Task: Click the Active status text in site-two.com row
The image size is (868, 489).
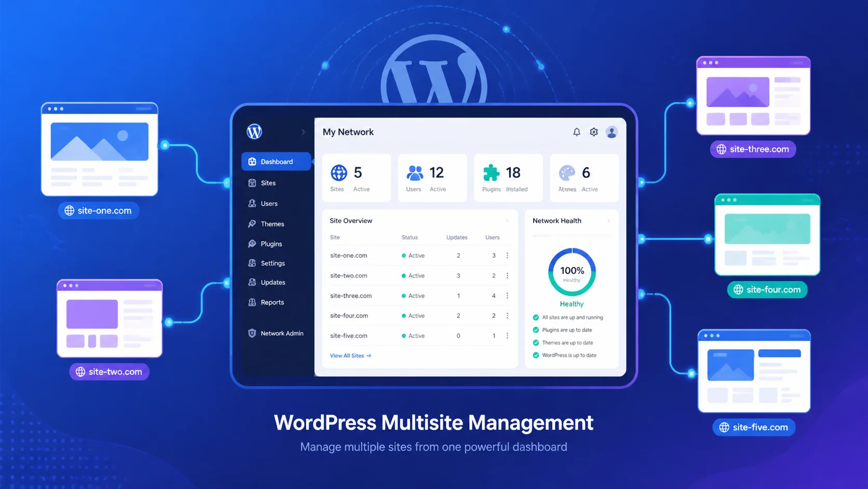Action: click(416, 276)
